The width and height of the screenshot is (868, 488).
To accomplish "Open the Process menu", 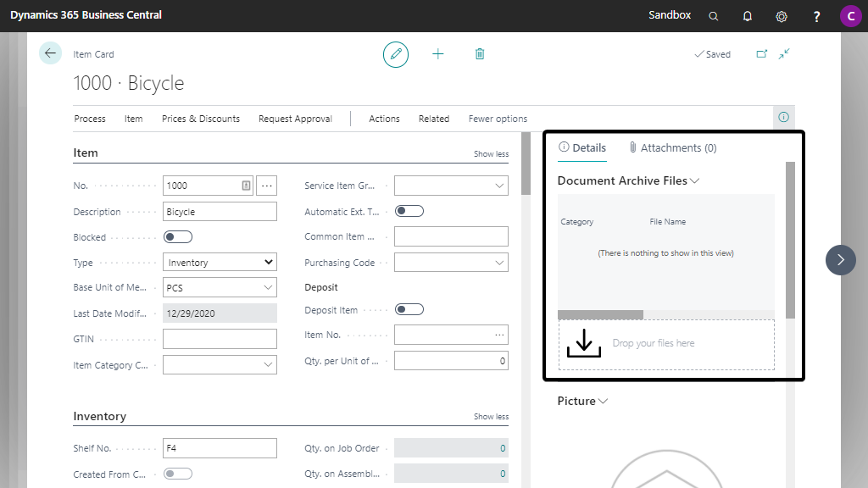I will [x=90, y=119].
